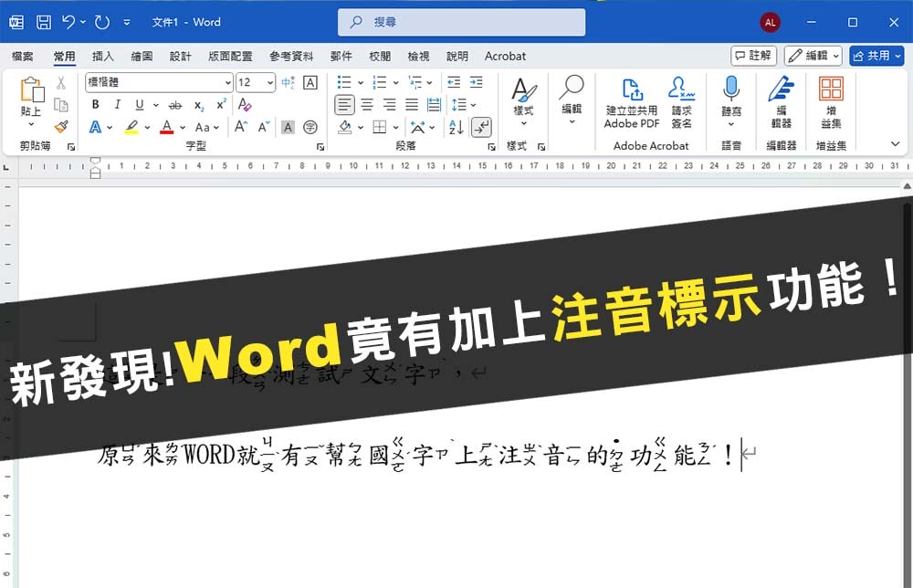Click the Sort (A-Z) icon

point(456,127)
